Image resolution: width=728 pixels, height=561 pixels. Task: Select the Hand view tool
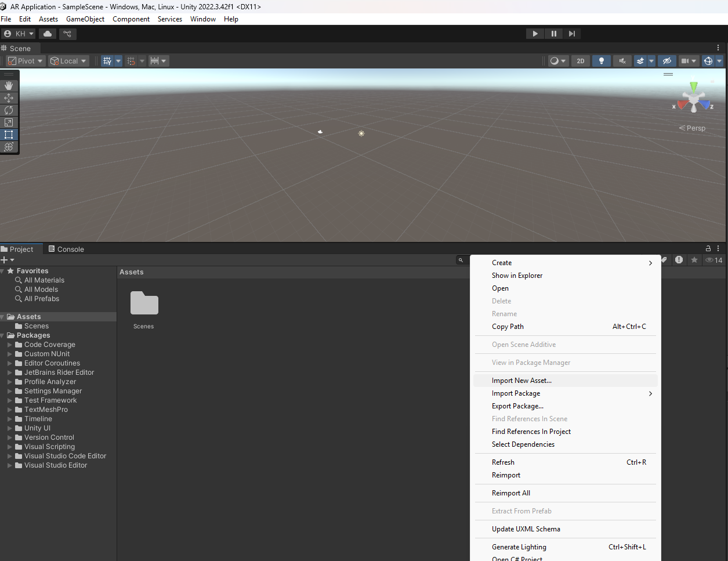pos(9,86)
